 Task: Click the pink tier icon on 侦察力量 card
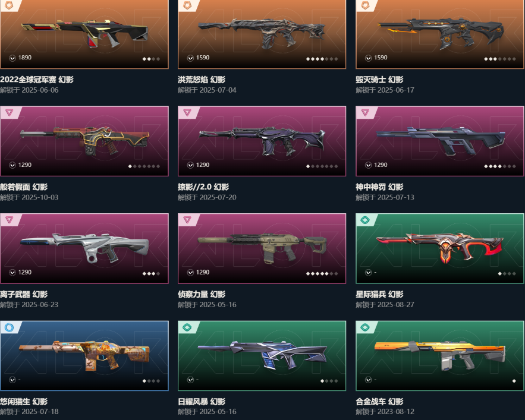point(187,220)
